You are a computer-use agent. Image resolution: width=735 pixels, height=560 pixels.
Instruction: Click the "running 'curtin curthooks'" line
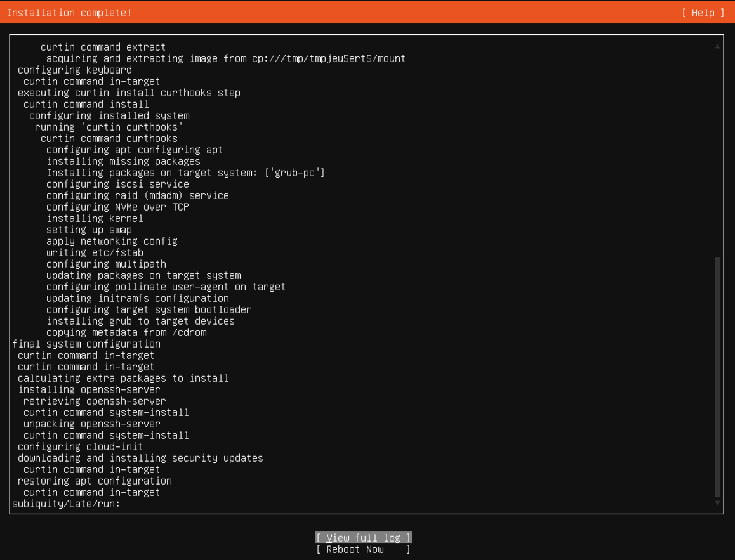109,127
